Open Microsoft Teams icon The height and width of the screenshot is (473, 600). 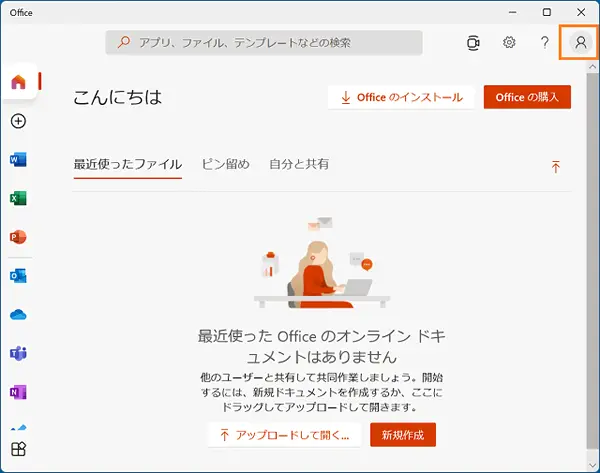click(18, 353)
